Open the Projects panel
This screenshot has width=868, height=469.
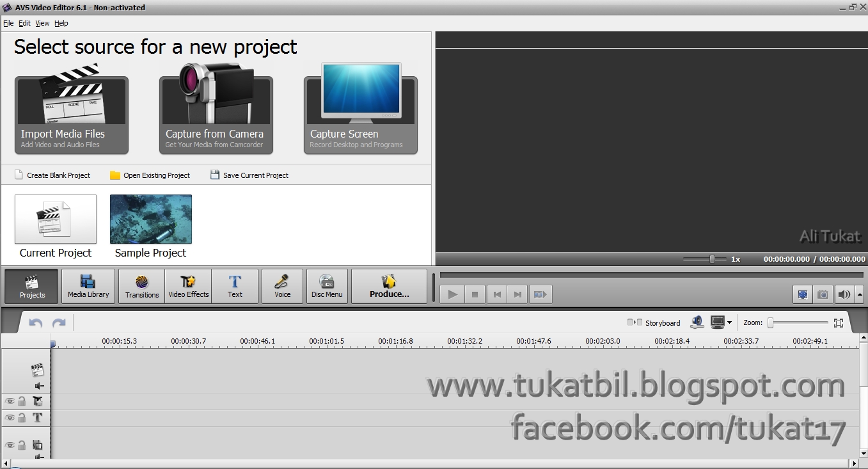coord(31,286)
